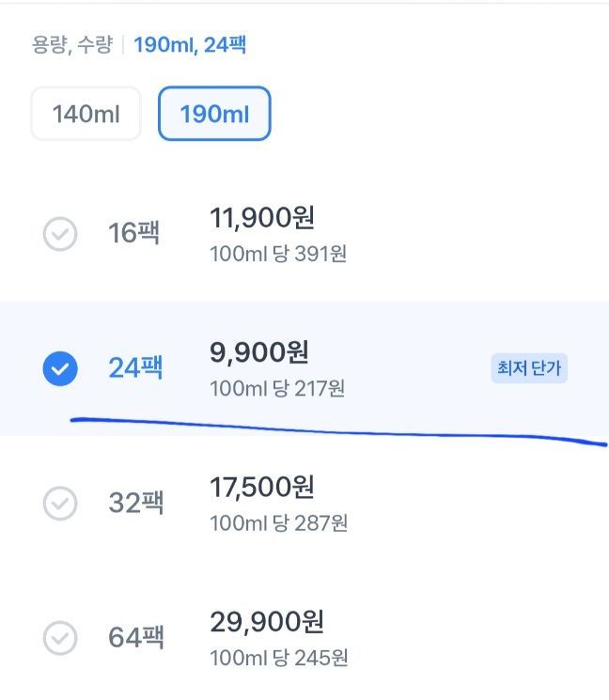Click the 100ml 당 217원 unit price
This screenshot has width=609, height=700.
click(x=277, y=388)
